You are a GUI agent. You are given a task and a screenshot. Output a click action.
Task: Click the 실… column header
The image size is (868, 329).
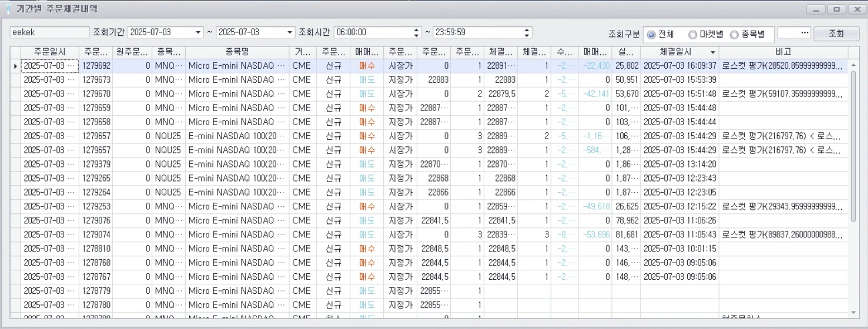click(x=626, y=52)
